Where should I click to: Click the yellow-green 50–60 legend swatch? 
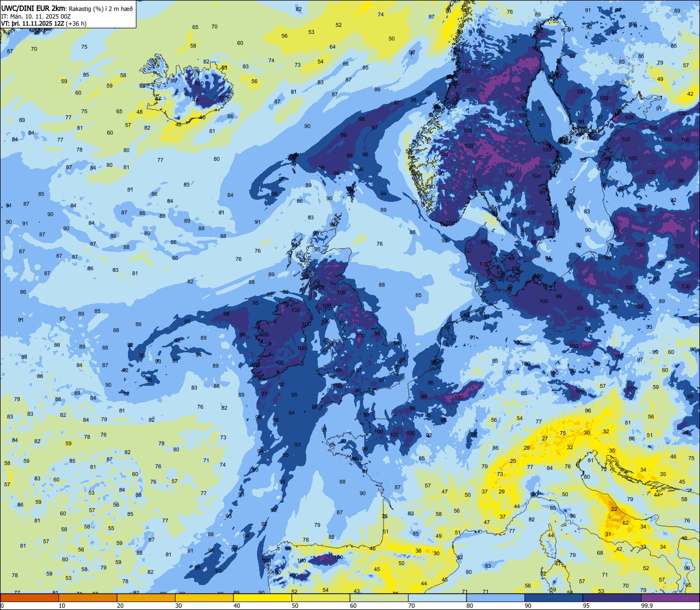coord(320,598)
